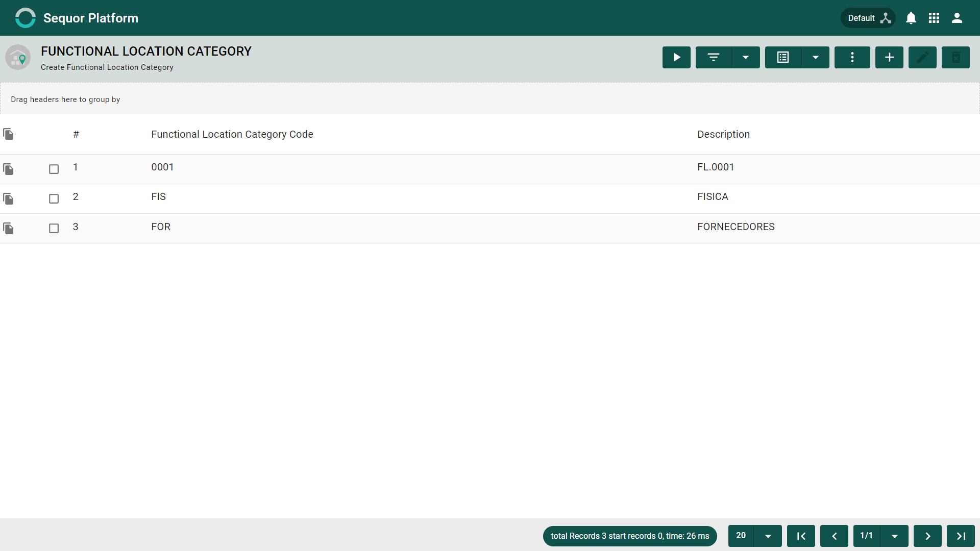This screenshot has height=551, width=980.
Task: Click the Drag headers group-by area
Action: tap(490, 99)
